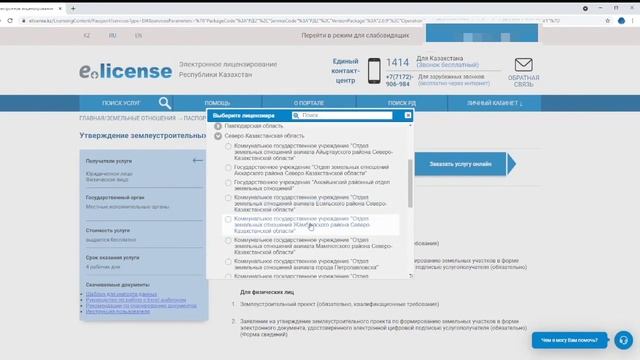Viewport: 640px width, 360px height.
Task: Open the browser profile avatar
Action: point(621,20)
